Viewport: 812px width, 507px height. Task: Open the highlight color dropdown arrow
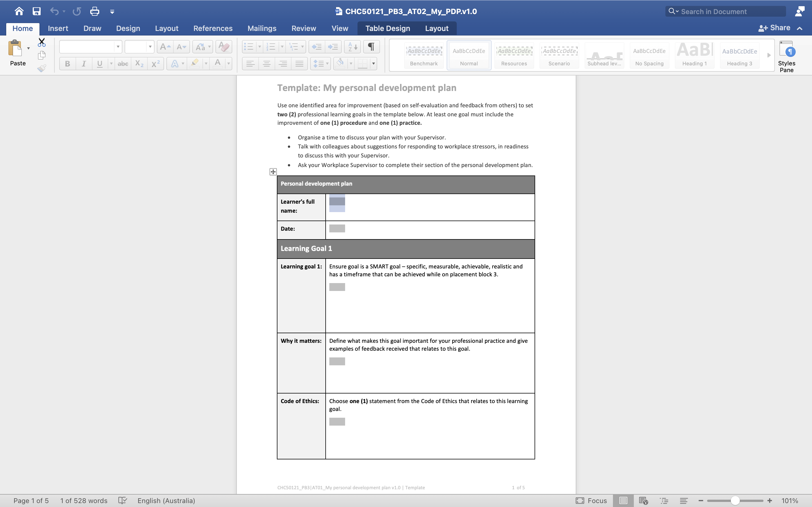click(206, 63)
